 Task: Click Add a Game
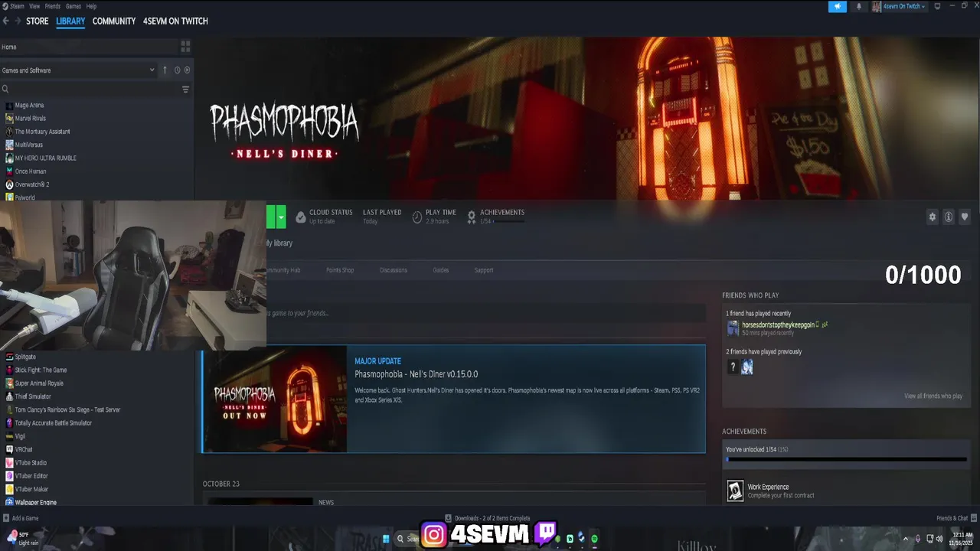coord(21,518)
